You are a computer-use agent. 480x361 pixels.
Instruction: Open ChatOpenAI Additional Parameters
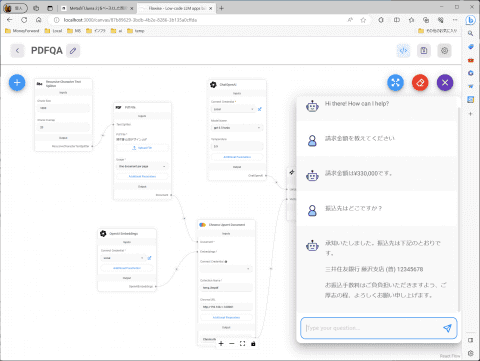click(237, 157)
